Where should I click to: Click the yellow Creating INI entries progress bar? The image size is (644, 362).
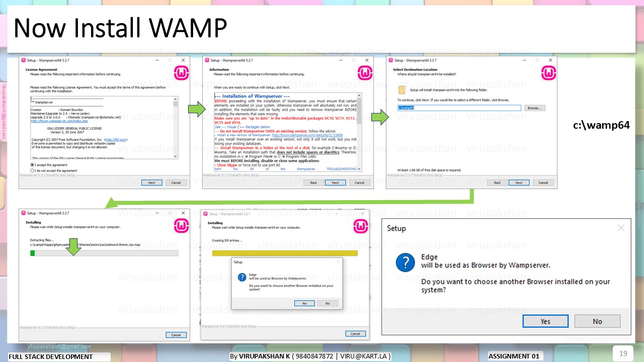[285, 253]
